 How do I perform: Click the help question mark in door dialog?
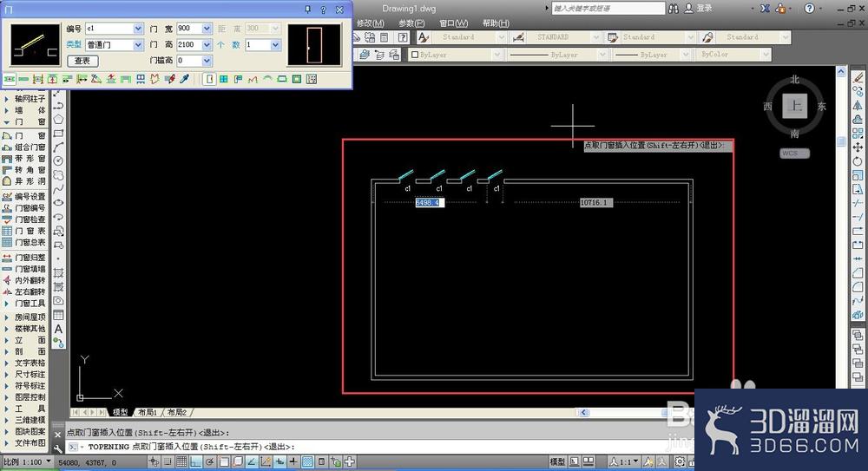[x=323, y=10]
